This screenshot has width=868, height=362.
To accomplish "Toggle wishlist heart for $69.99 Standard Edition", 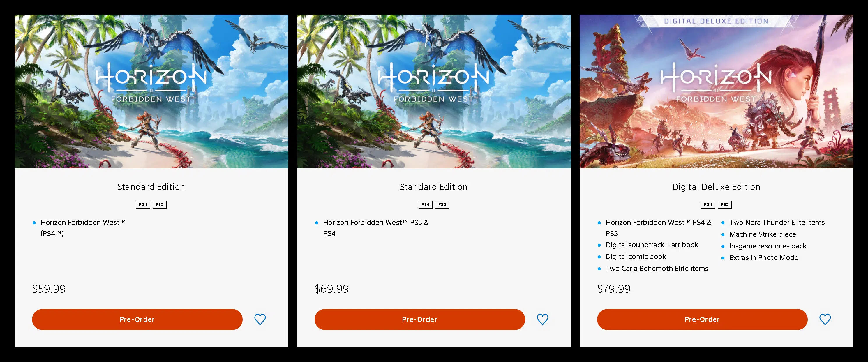I will pyautogui.click(x=542, y=319).
